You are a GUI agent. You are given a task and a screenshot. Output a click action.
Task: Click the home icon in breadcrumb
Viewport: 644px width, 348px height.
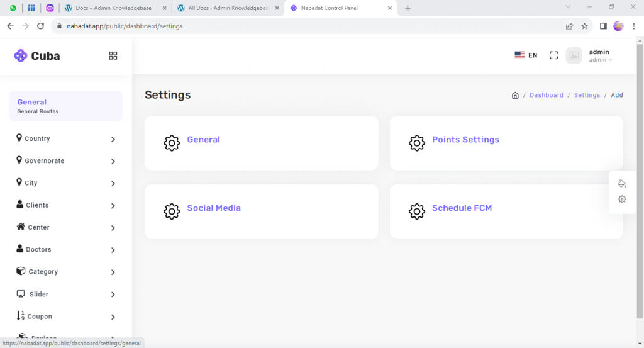click(515, 95)
